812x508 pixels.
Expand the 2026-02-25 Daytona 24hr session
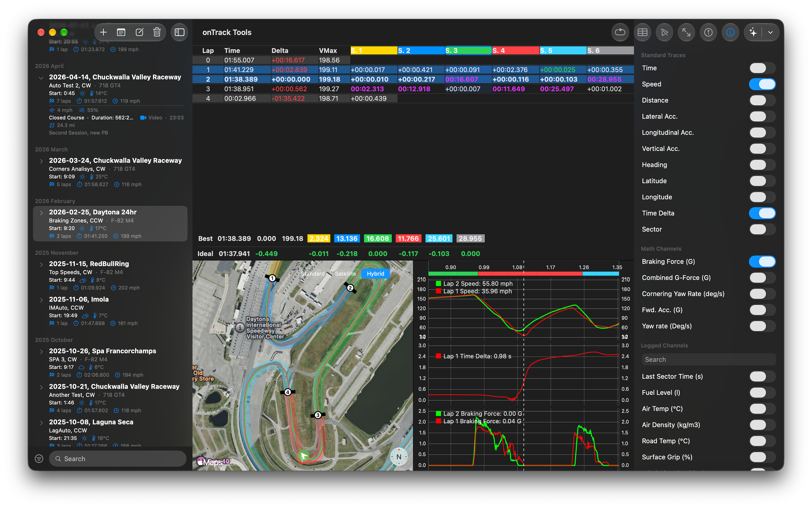pos(41,213)
